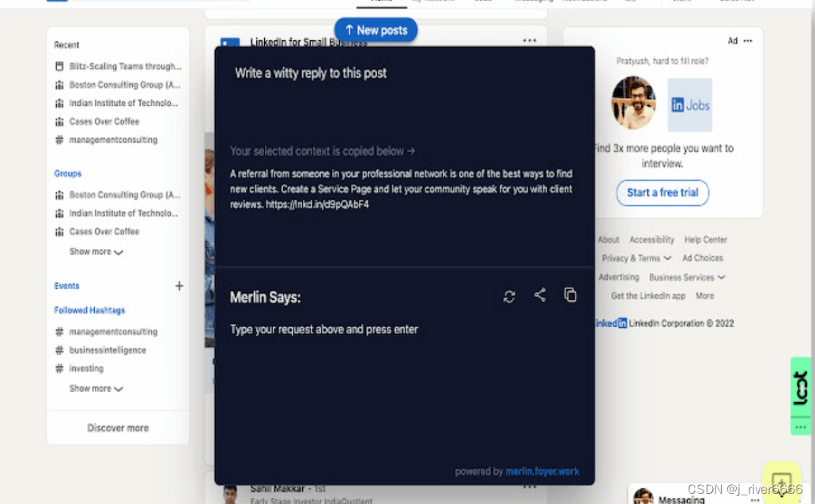Open the loot tab three-dot options
Viewport: 815px width, 504px height.
(x=801, y=427)
